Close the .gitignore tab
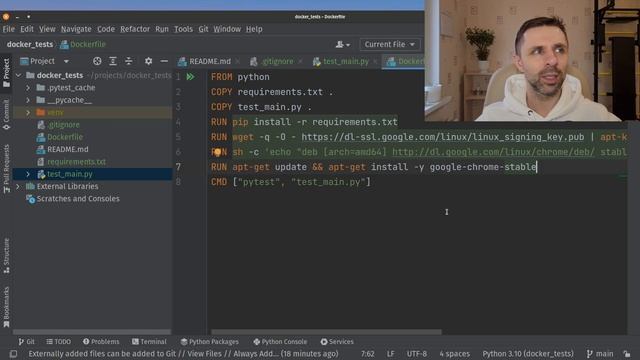Viewport: 640px width, 360px height. click(300, 62)
